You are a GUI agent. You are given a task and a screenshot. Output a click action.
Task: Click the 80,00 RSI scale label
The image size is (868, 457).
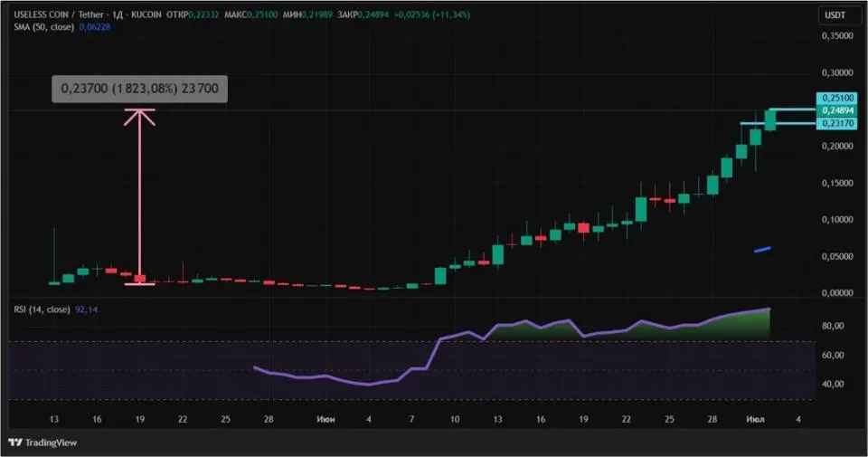833,326
